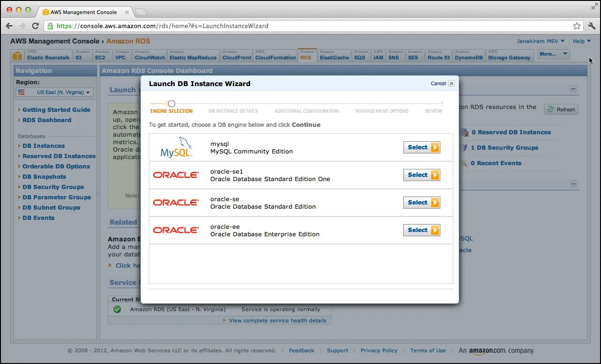Click the orange AWS cube icon
This screenshot has width=601, height=364.
(17, 56)
